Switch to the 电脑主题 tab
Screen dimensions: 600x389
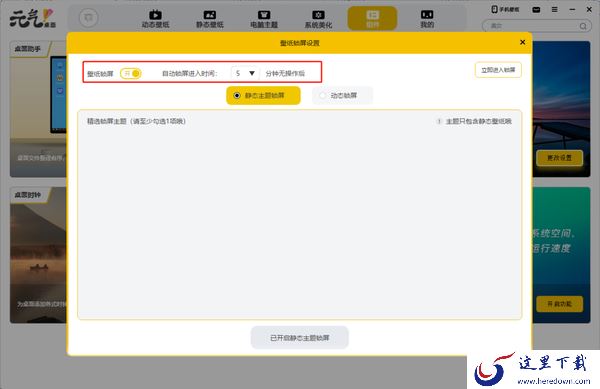point(264,19)
